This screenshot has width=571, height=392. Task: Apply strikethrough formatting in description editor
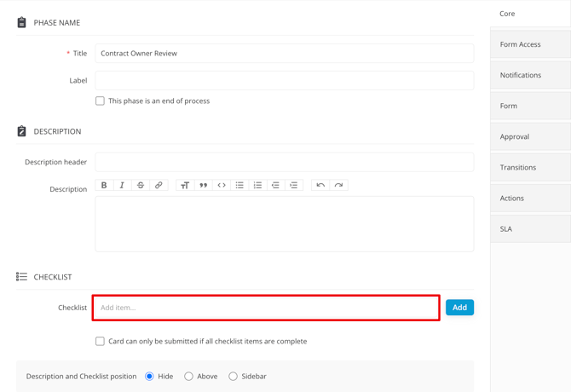[x=141, y=185]
